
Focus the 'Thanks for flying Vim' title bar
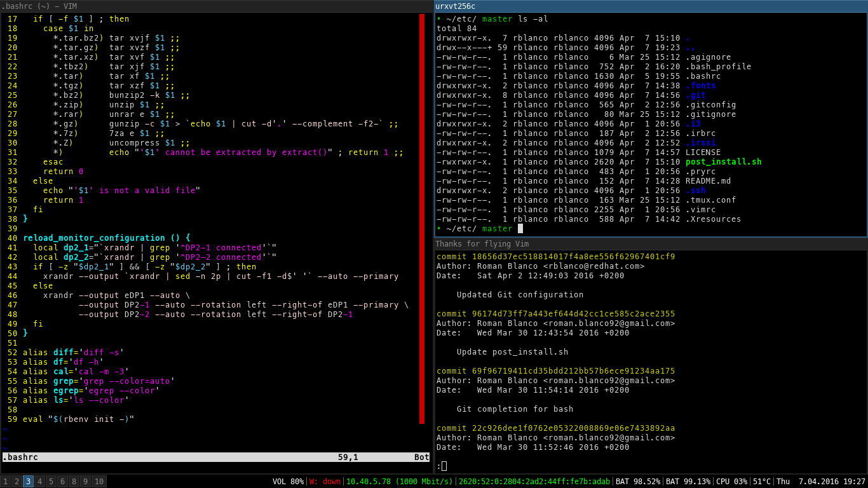click(x=651, y=244)
